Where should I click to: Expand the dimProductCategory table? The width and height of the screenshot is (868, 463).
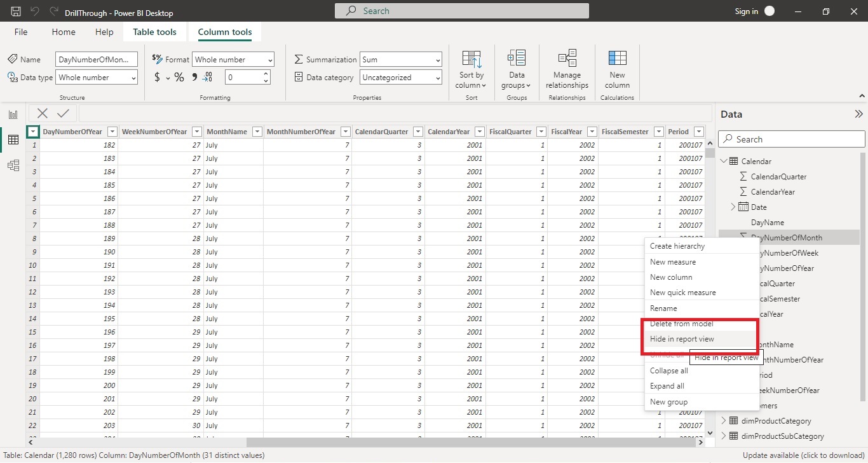pyautogui.click(x=724, y=420)
